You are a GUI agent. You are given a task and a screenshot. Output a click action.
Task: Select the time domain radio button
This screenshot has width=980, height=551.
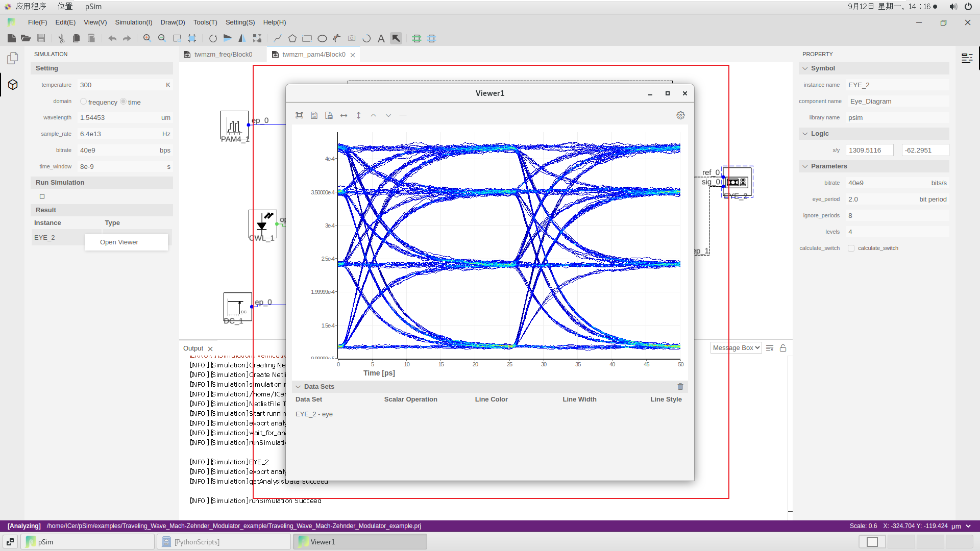pos(124,102)
